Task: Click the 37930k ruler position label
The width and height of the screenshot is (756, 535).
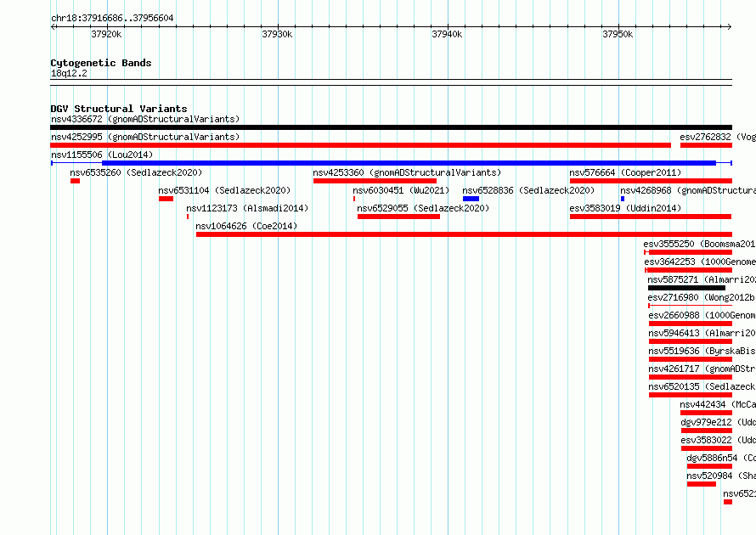Action: click(277, 34)
